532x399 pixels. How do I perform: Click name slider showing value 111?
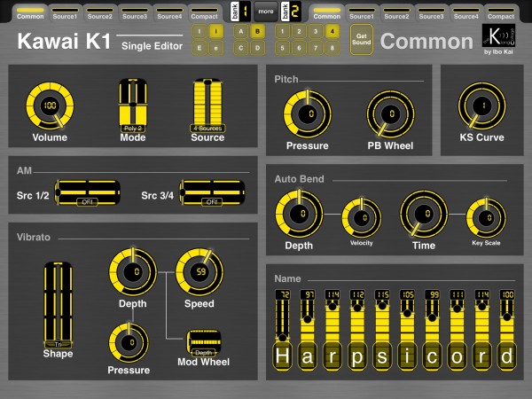point(457,330)
